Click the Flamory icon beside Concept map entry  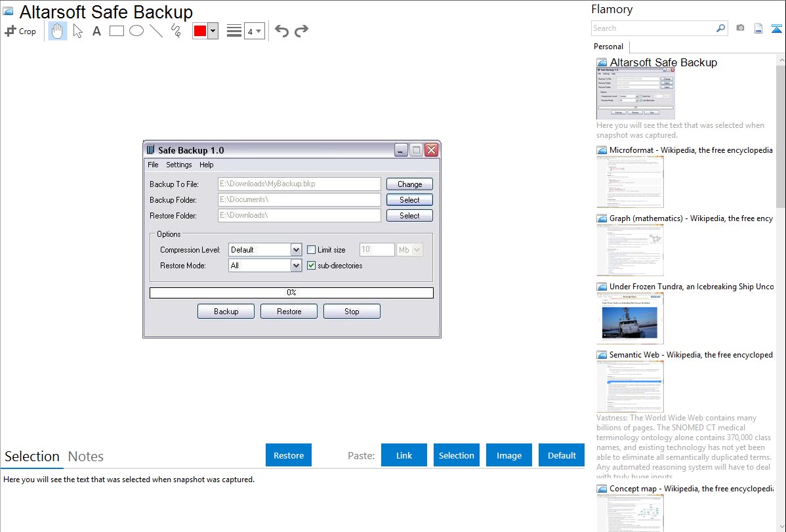(x=602, y=489)
